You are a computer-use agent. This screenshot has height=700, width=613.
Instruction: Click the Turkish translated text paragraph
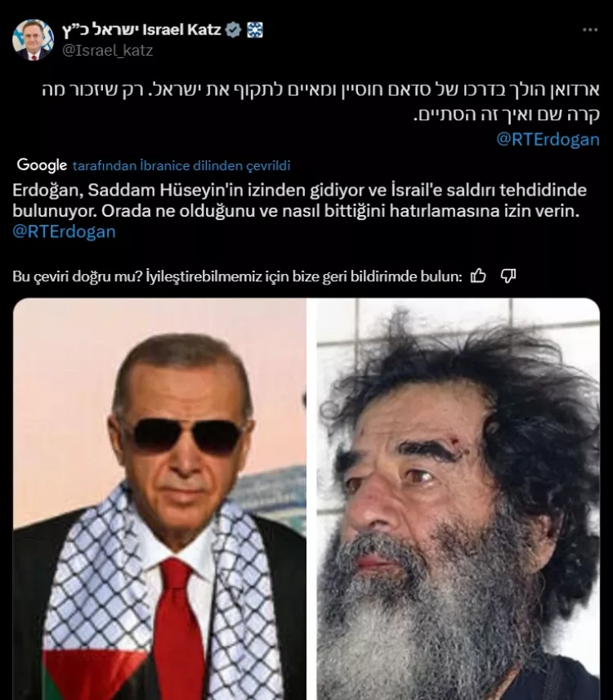(299, 200)
